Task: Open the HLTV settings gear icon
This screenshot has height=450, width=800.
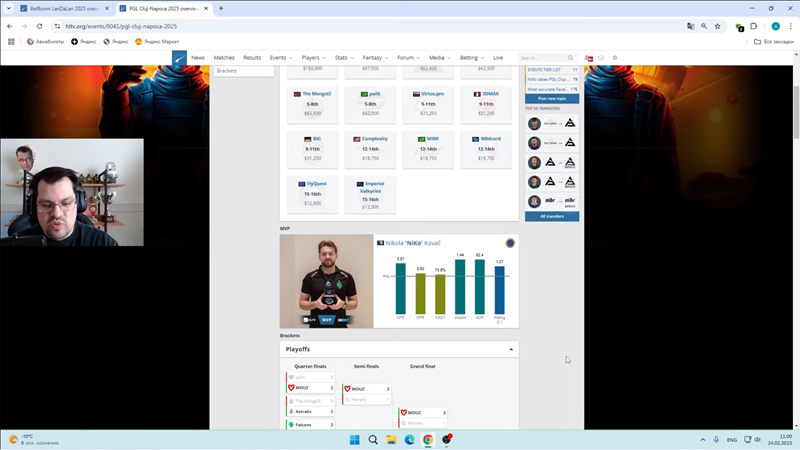Action: coord(615,58)
